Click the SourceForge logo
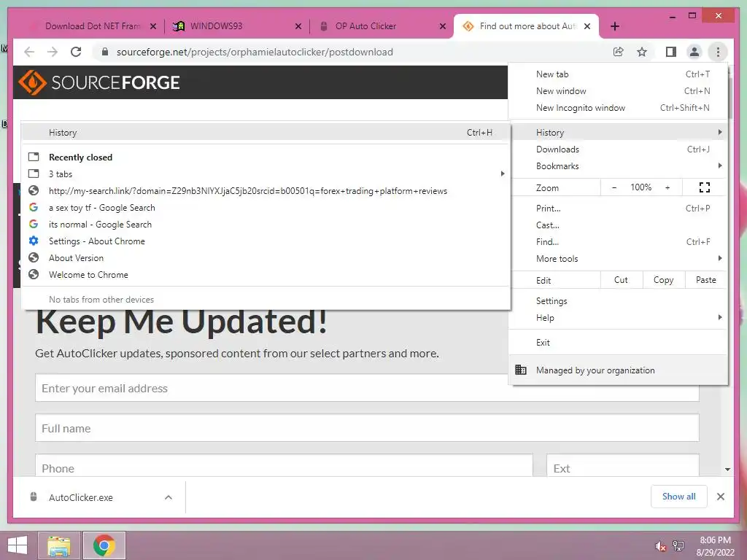 pyautogui.click(x=99, y=82)
